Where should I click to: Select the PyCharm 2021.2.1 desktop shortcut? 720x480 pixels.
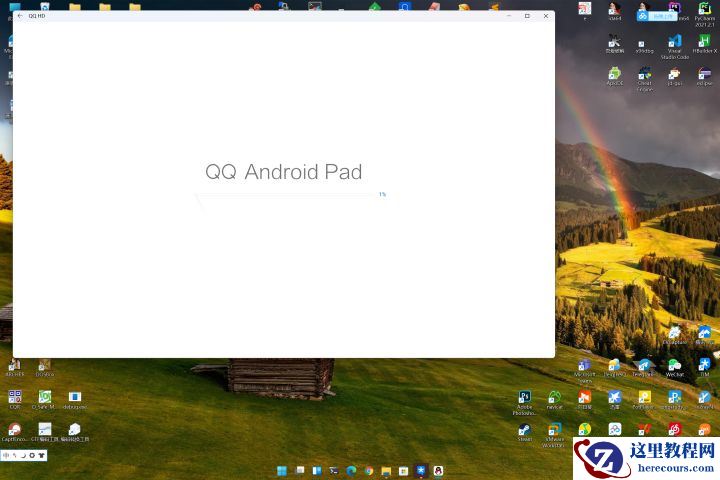coord(704,14)
